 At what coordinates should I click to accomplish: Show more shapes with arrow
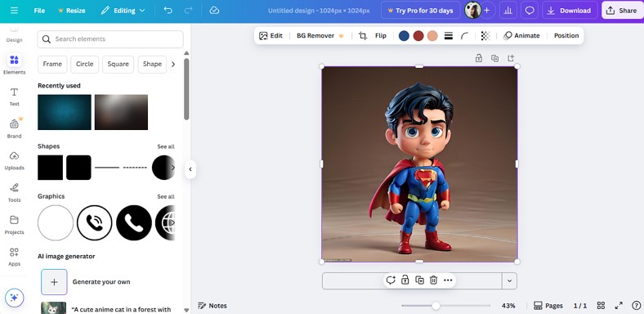click(x=172, y=168)
